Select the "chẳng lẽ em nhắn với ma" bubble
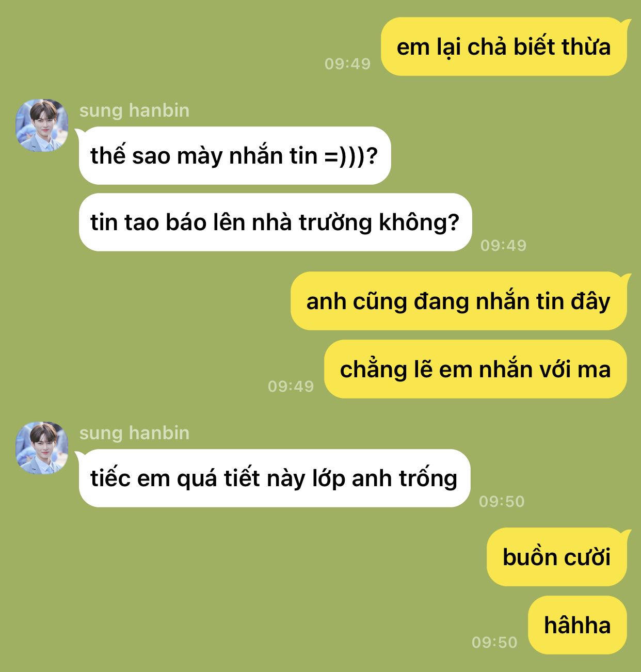Screen dimensions: 641x672 pos(475,369)
